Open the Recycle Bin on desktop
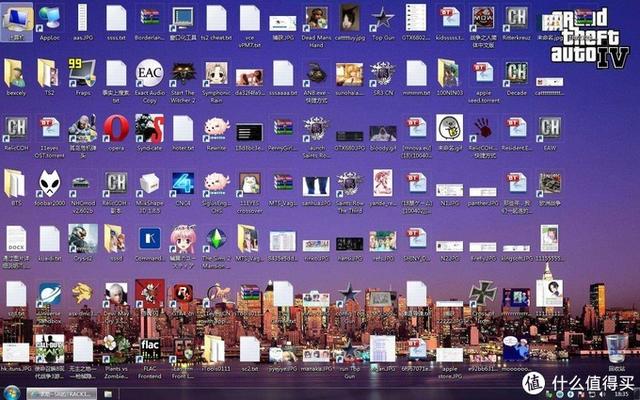Image resolution: width=640 pixels, height=400 pixels. 616,349
